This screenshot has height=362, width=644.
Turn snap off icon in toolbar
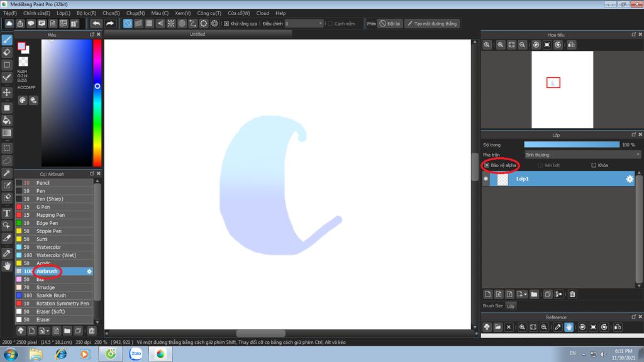coord(128,23)
